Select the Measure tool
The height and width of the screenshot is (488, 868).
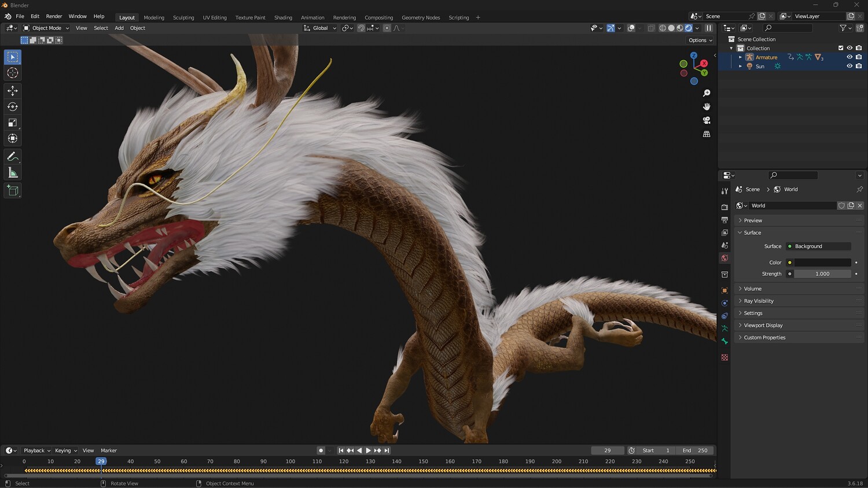click(x=12, y=173)
